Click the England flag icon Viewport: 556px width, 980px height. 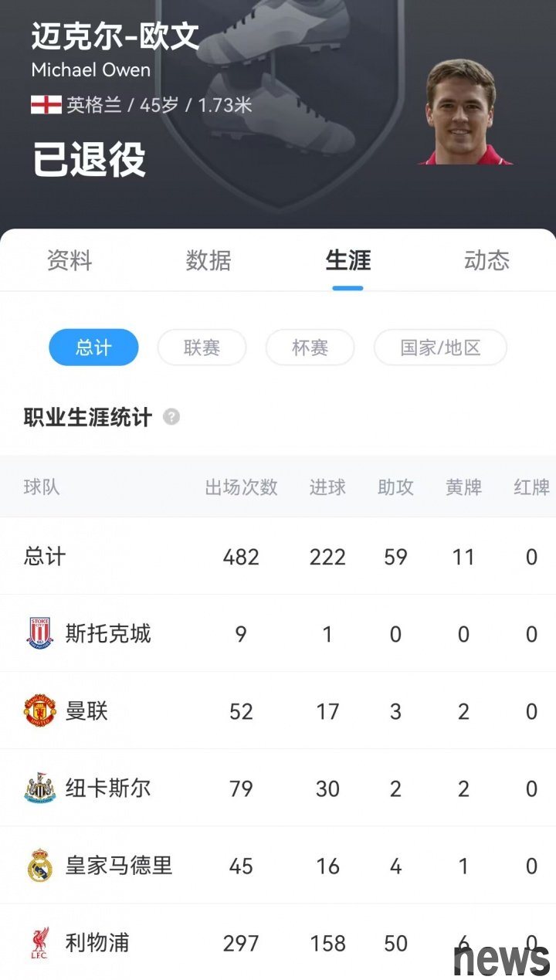click(46, 105)
